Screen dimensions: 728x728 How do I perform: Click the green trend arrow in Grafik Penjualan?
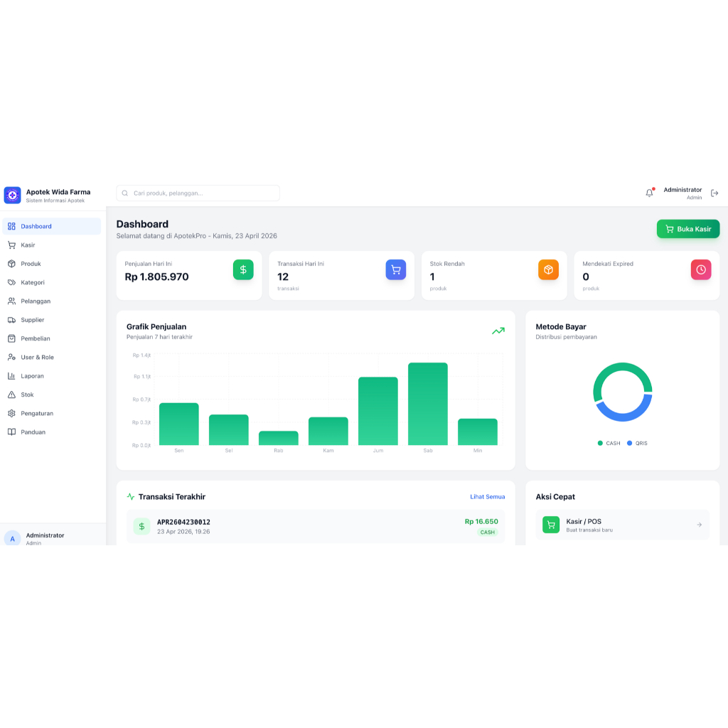pyautogui.click(x=498, y=331)
